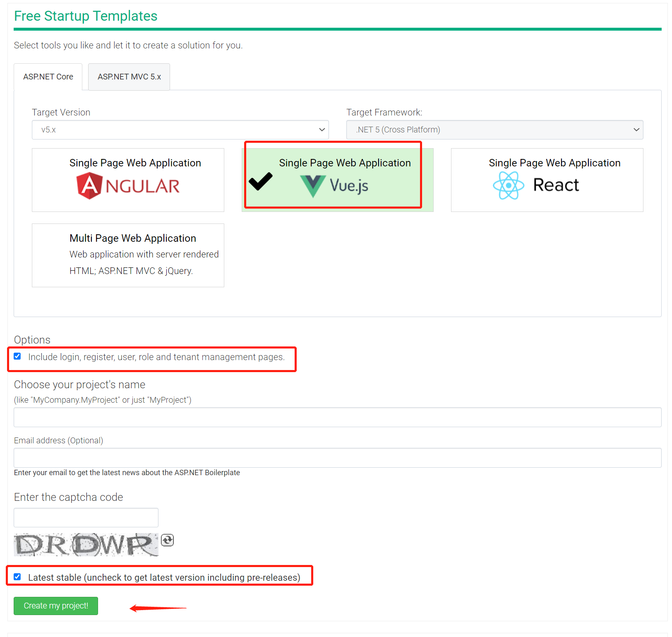Switch to the ASP.NET Core tab

click(x=48, y=77)
